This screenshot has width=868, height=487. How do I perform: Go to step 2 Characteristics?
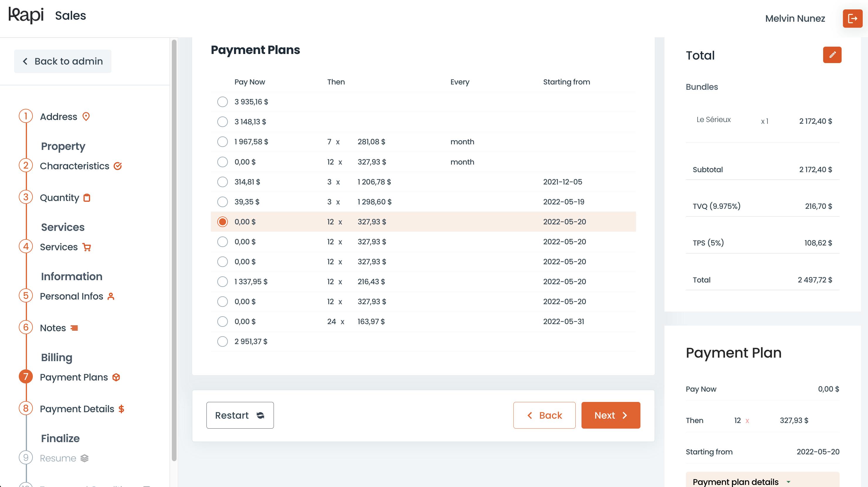tap(74, 166)
